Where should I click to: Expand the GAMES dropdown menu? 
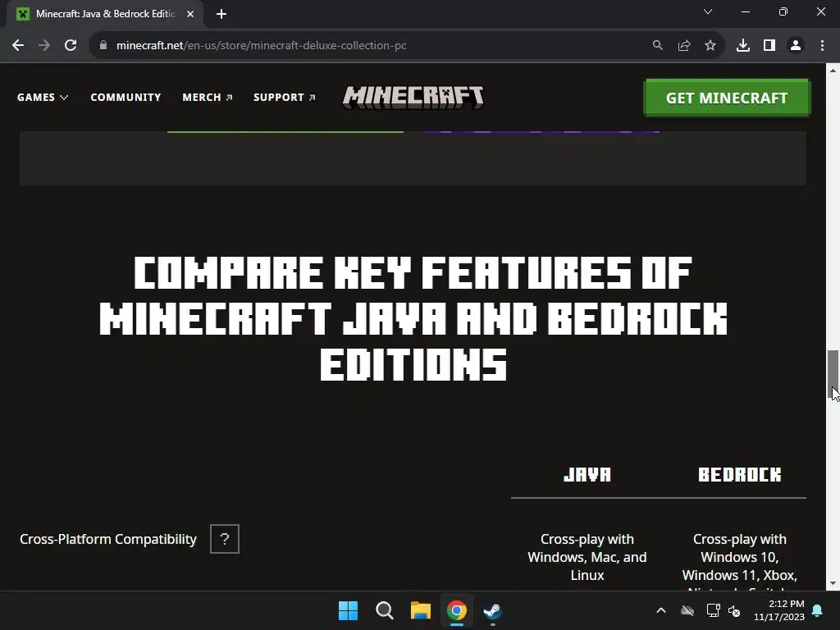point(43,98)
